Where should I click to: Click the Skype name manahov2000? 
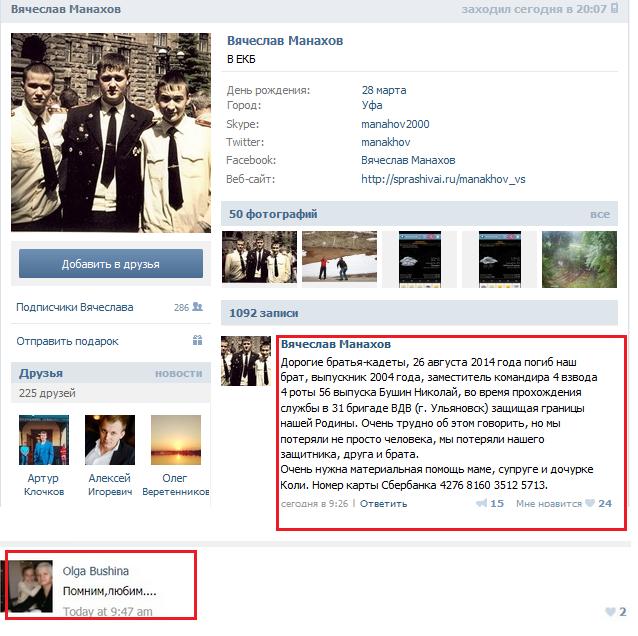[x=395, y=124]
